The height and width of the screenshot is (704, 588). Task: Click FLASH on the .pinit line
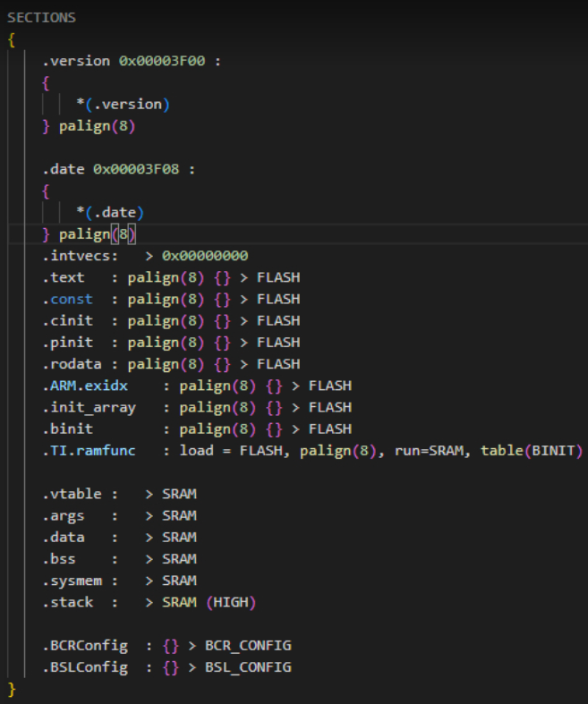pos(278,342)
